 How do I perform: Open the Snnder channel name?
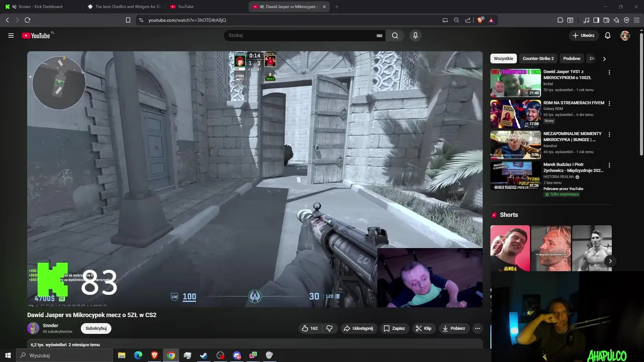click(50, 326)
